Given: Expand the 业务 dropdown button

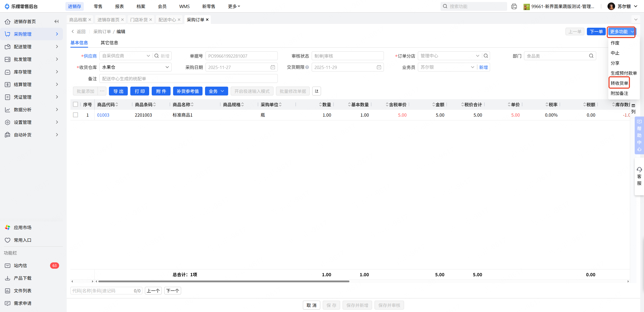Looking at the screenshot, I should (216, 91).
